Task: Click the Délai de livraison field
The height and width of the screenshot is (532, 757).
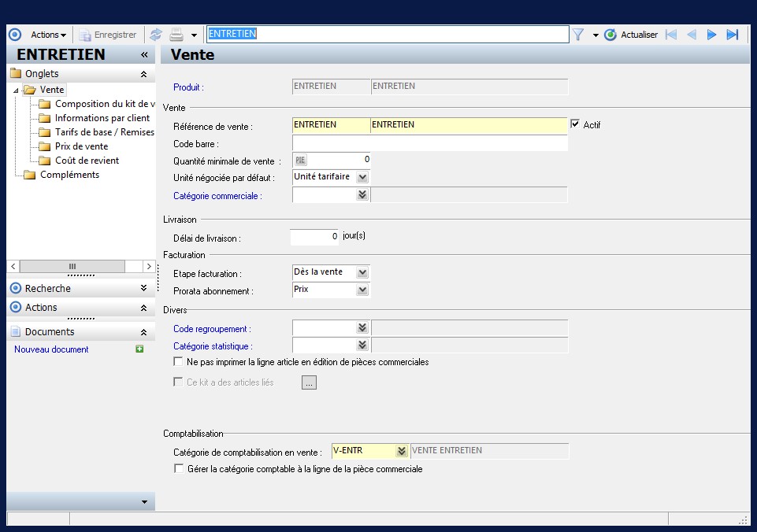Action: tap(314, 237)
